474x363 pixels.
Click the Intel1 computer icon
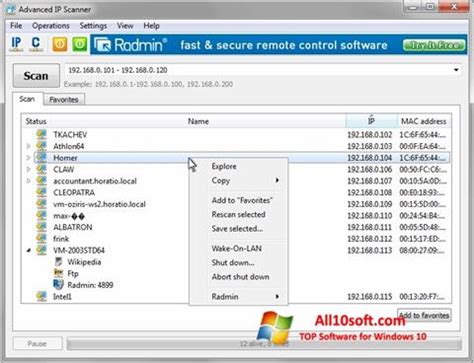pyautogui.click(x=42, y=296)
